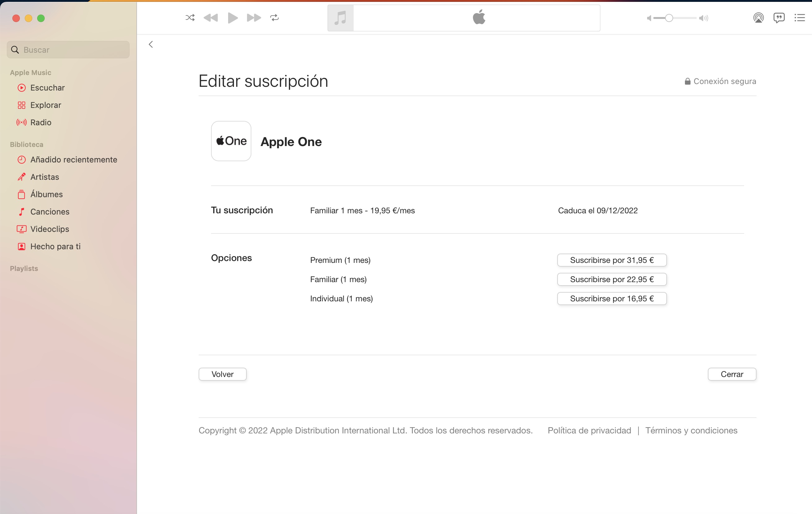Open Escuchar in the sidebar

click(47, 88)
